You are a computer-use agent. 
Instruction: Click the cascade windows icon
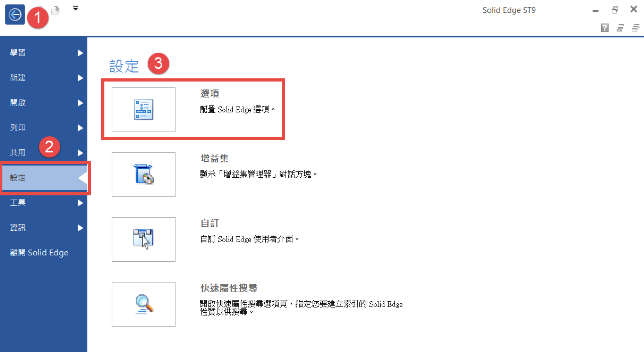(x=635, y=28)
